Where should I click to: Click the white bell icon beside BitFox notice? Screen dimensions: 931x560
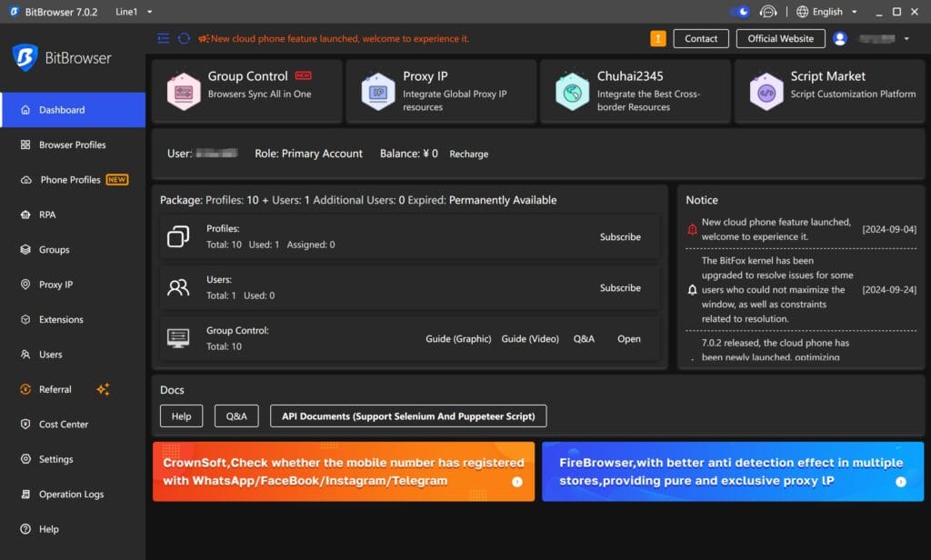[x=692, y=290]
